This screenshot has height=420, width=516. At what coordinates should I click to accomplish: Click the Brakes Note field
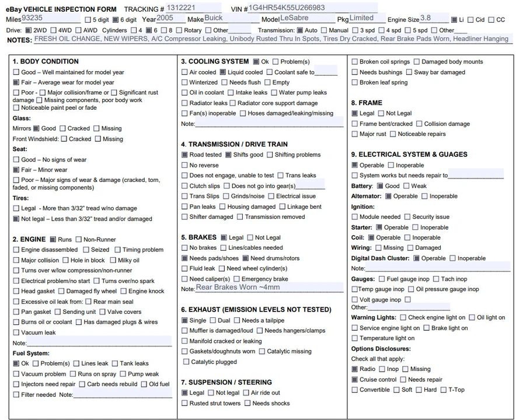269,287
